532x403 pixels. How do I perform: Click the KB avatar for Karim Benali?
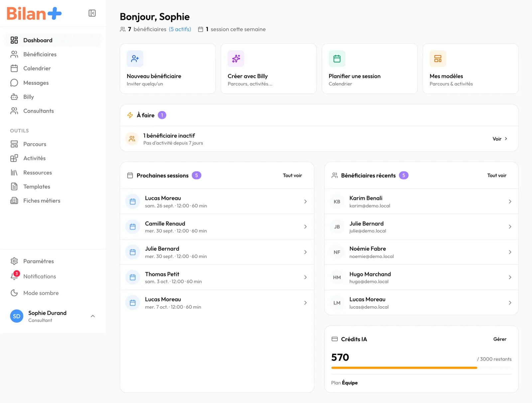tap(337, 202)
